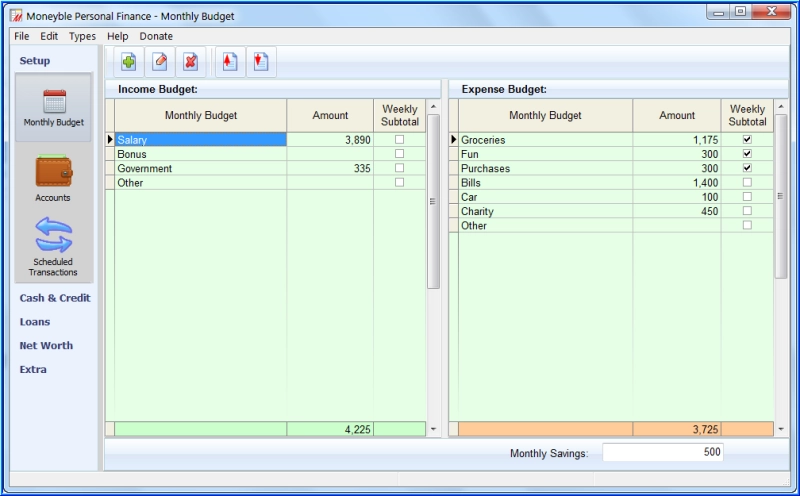Image resolution: width=800 pixels, height=496 pixels.
Task: Open the Edit menu
Action: [x=49, y=36]
